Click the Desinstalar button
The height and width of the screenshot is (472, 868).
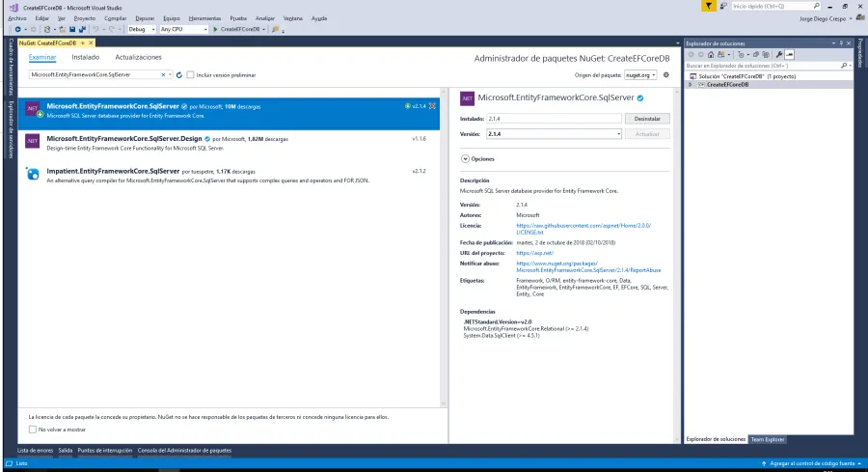tap(647, 119)
